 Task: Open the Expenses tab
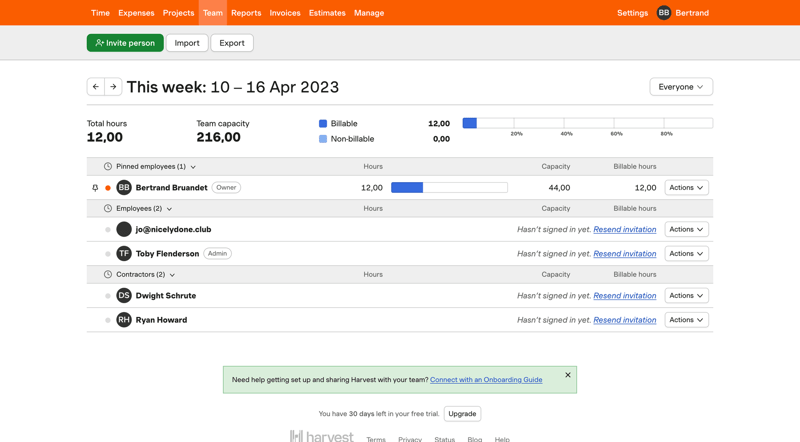click(x=136, y=13)
